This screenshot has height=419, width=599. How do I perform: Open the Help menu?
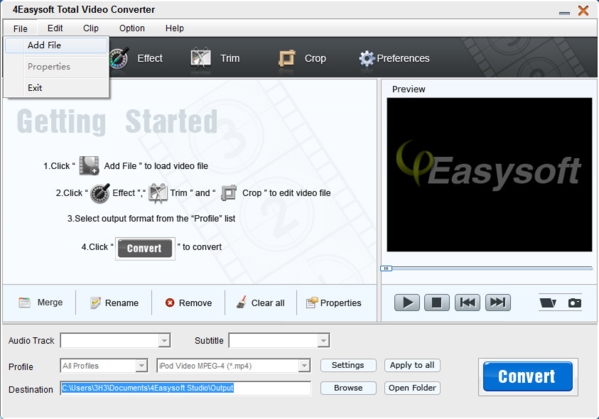coord(175,28)
